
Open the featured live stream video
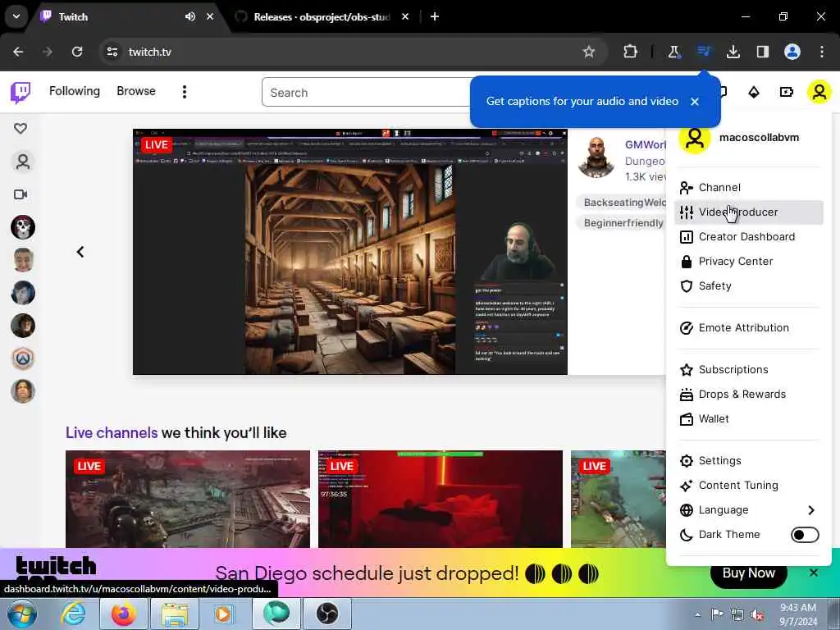click(x=349, y=252)
